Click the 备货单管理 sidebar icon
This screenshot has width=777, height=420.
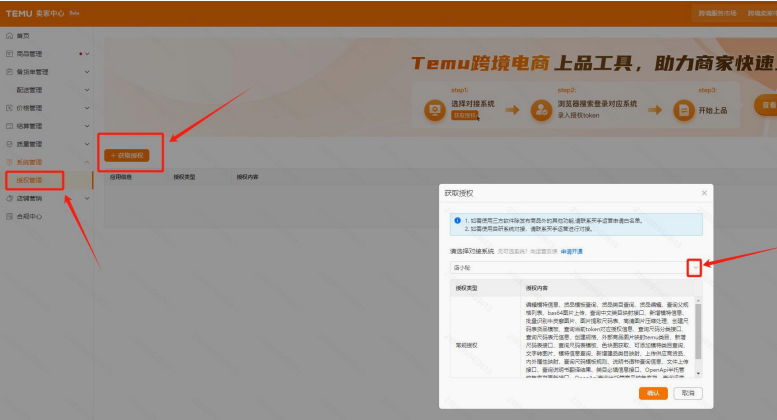(9, 72)
